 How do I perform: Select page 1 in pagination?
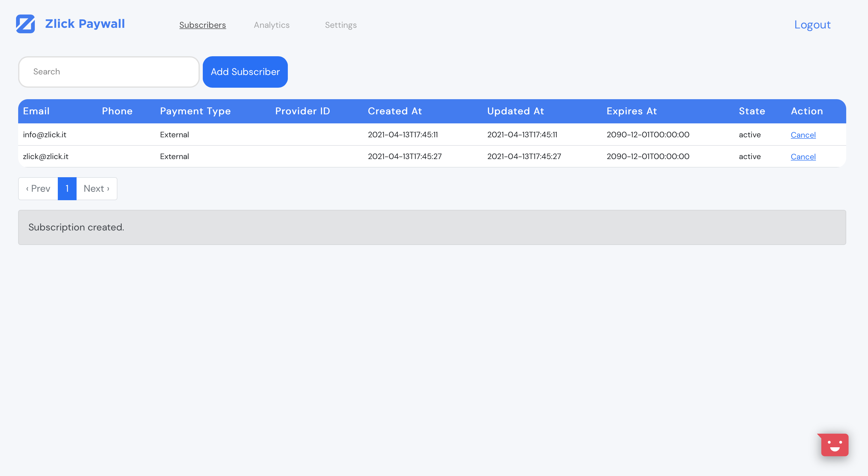tap(67, 188)
